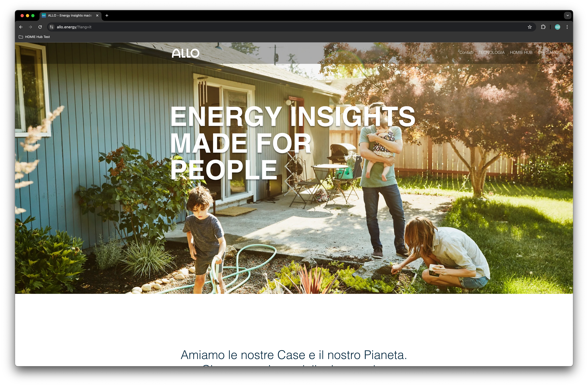Open a new browser tab
Image resolution: width=588 pixels, height=386 pixels.
(107, 15)
